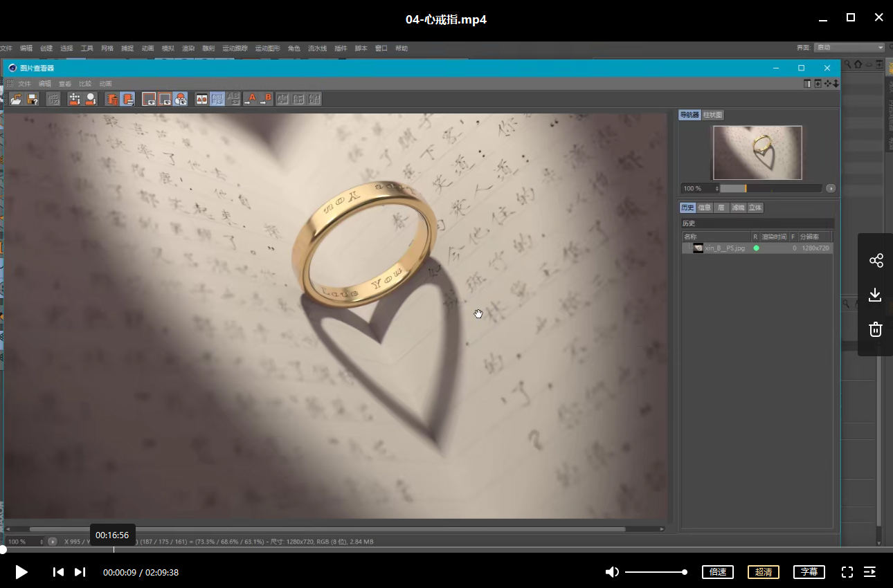
Task: Mute the video volume
Action: [x=612, y=572]
